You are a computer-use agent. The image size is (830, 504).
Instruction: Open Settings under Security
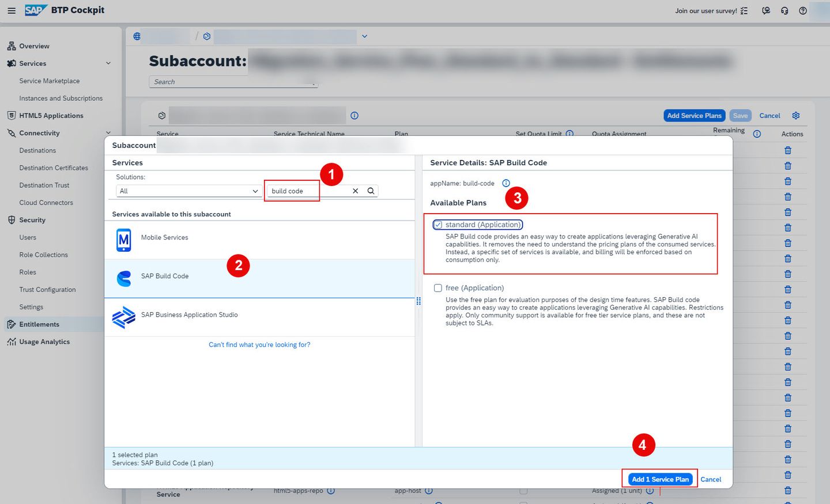coord(31,307)
